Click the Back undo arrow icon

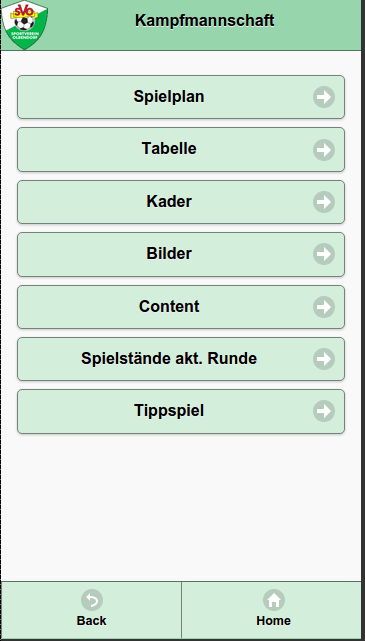click(x=92, y=600)
